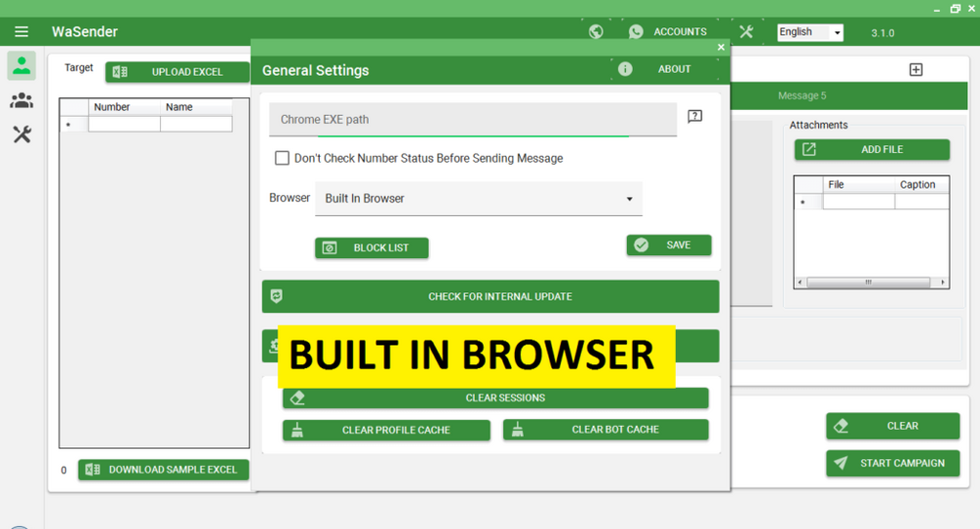Open the tools icon in left sidebar
980x529 pixels.
click(21, 134)
